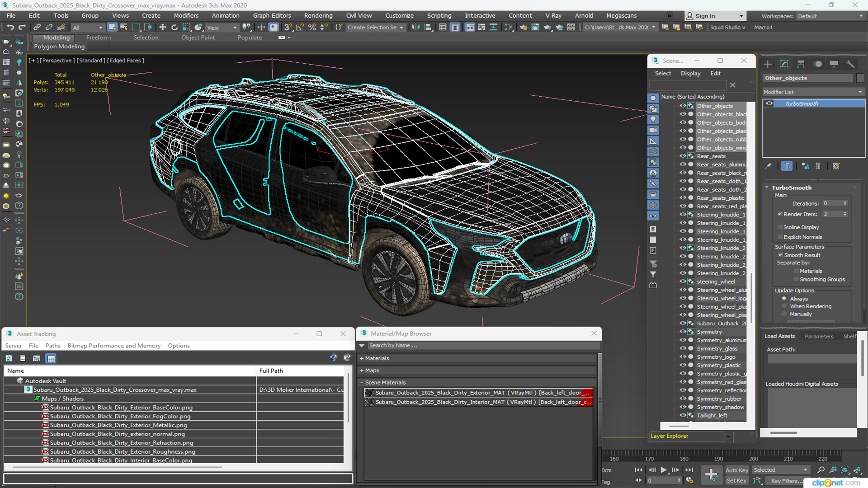
Task: Switch to the Freeform ribbon tab
Action: [x=99, y=38]
